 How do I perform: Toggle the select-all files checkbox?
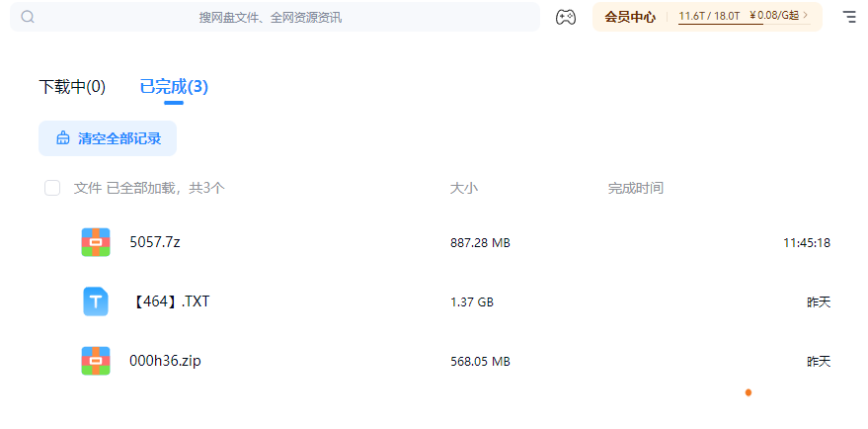(52, 188)
